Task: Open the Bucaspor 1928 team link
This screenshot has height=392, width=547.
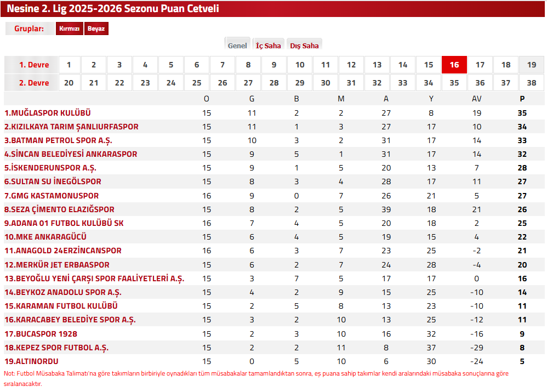Action: coord(41,334)
